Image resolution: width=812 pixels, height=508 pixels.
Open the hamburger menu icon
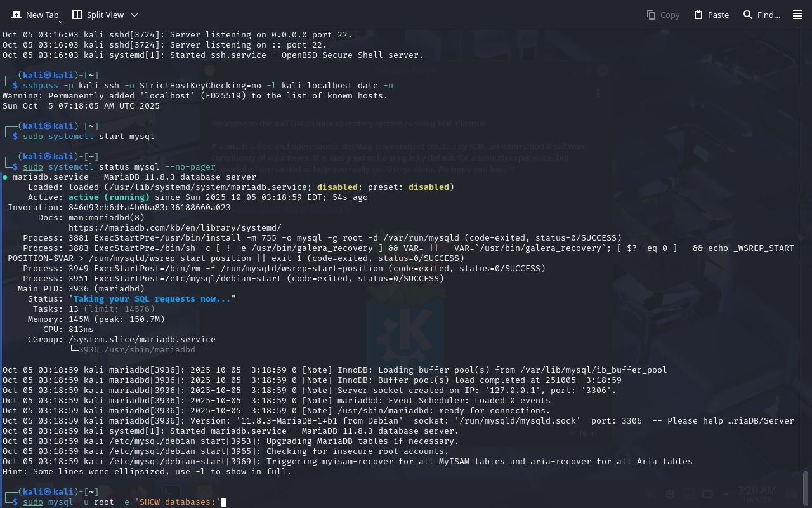[797, 15]
